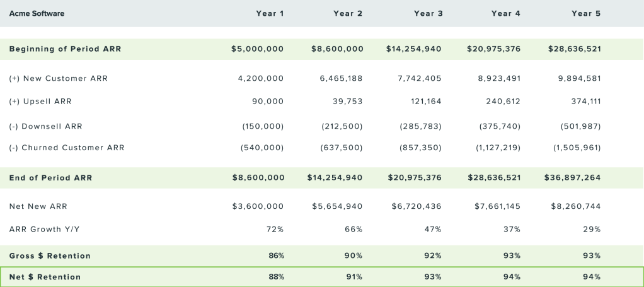Click the Year 2 Upsell ARR value 39,753
The image size is (644, 287).
tap(347, 102)
